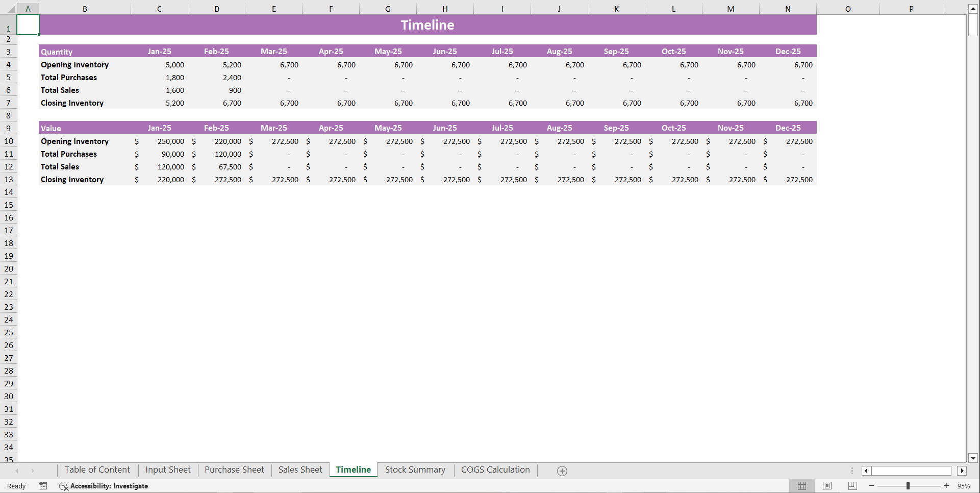
Task: Add a new worksheet with the plus button
Action: [562, 471]
